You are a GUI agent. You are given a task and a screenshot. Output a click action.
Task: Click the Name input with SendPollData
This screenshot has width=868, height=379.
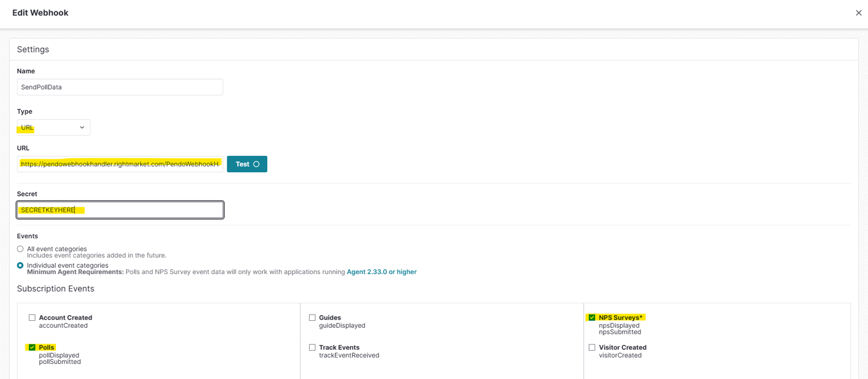pos(120,87)
